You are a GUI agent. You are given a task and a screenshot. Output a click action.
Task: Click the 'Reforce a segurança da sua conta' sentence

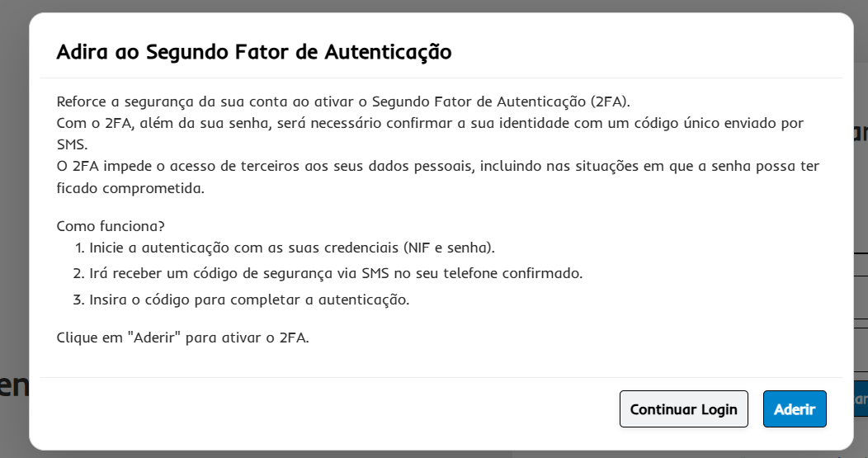point(206,102)
